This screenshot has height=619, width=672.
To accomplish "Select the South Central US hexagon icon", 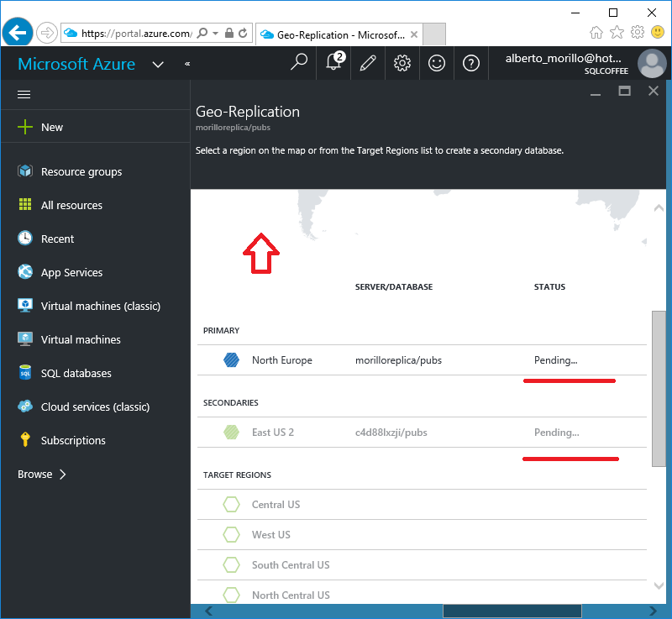I will coord(232,564).
